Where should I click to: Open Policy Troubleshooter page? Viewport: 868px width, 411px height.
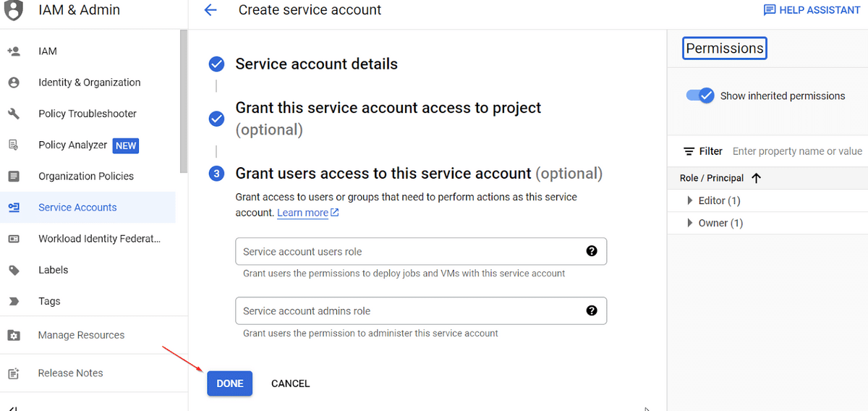(x=88, y=114)
